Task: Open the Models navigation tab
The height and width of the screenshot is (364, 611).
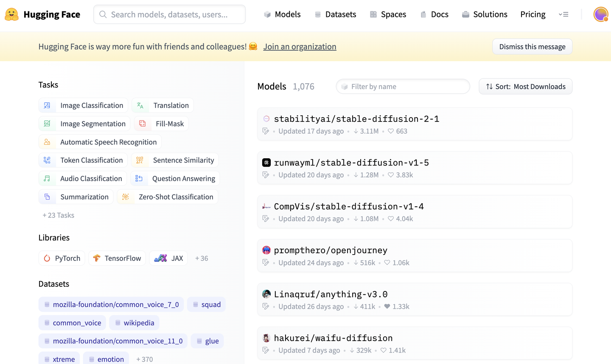Action: pyautogui.click(x=282, y=14)
